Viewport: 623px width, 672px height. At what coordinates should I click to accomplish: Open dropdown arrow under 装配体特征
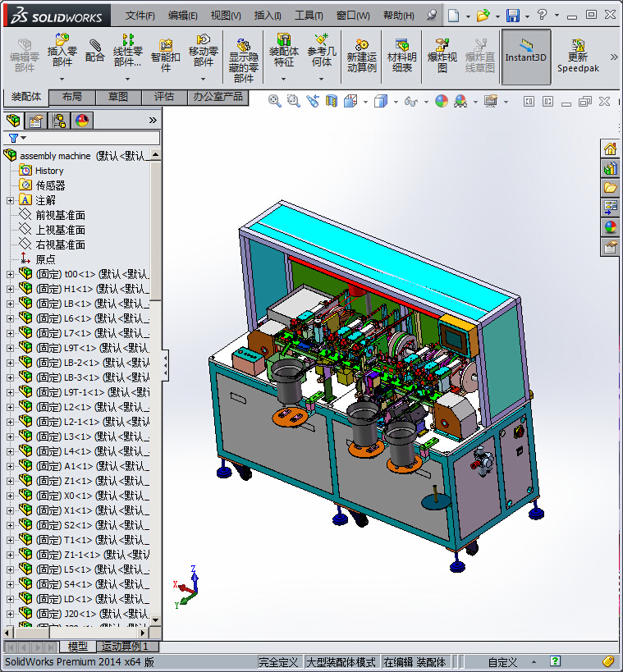[283, 79]
